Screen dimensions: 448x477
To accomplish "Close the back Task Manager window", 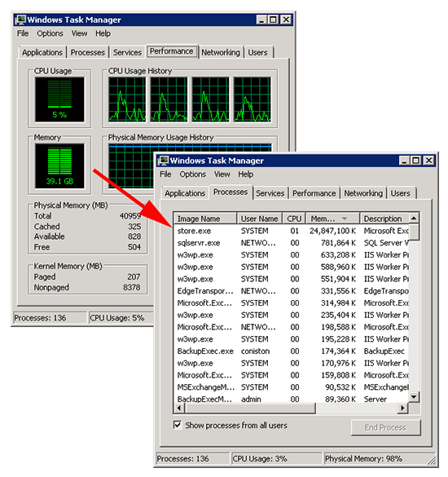I will point(286,20).
